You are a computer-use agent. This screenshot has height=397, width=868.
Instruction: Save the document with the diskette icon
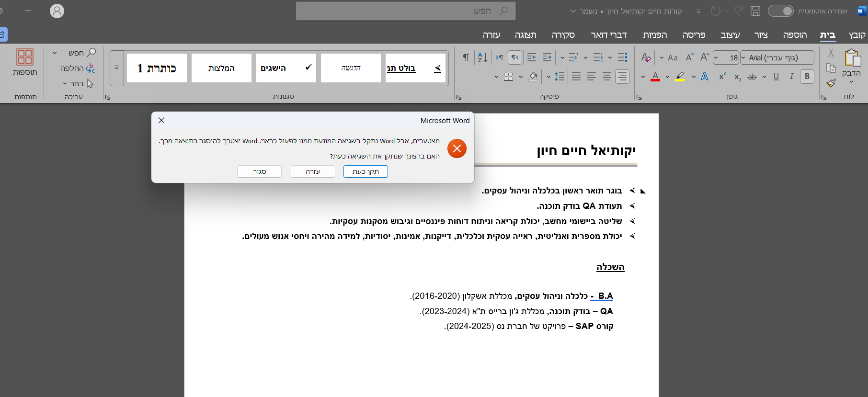[755, 11]
